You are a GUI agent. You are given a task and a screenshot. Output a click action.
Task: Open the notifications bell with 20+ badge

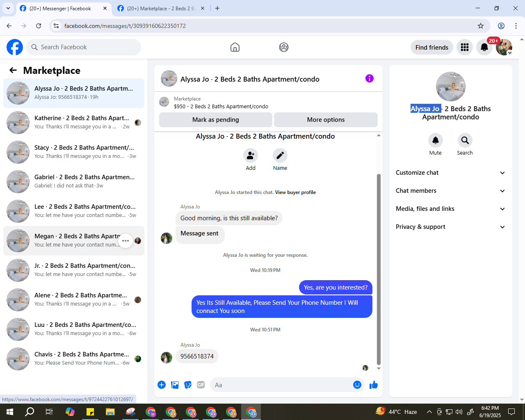[484, 47]
